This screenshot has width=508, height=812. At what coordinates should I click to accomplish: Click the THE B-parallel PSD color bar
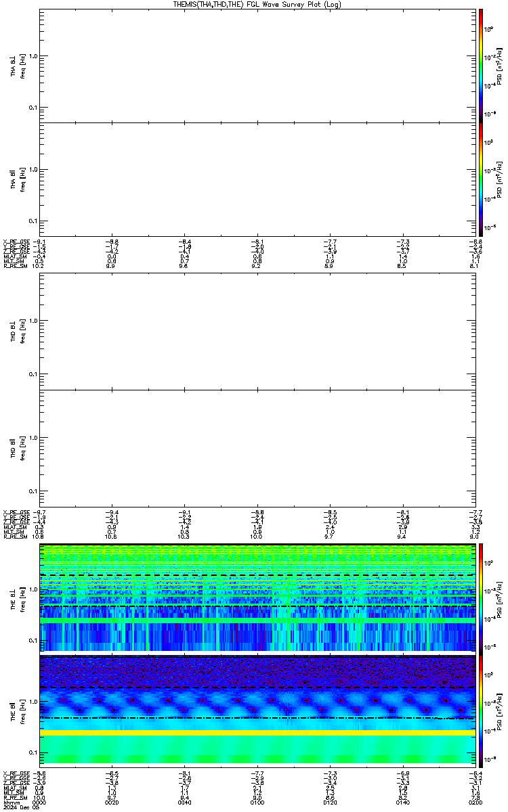(x=481, y=710)
